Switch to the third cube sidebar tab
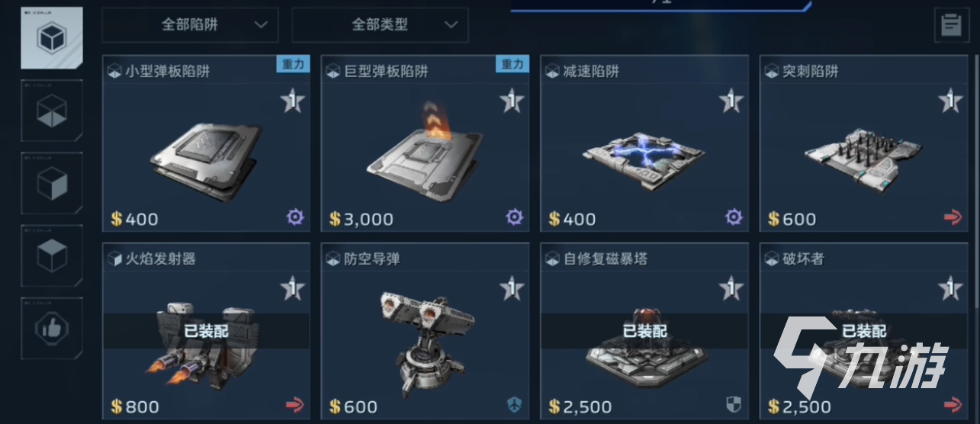Screen dimensions: 980x424 tap(52, 183)
